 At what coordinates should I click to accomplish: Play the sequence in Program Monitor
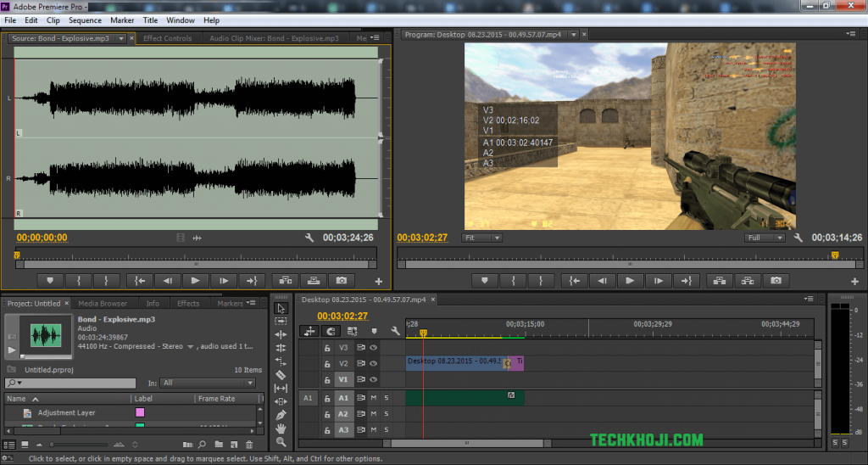tap(630, 281)
